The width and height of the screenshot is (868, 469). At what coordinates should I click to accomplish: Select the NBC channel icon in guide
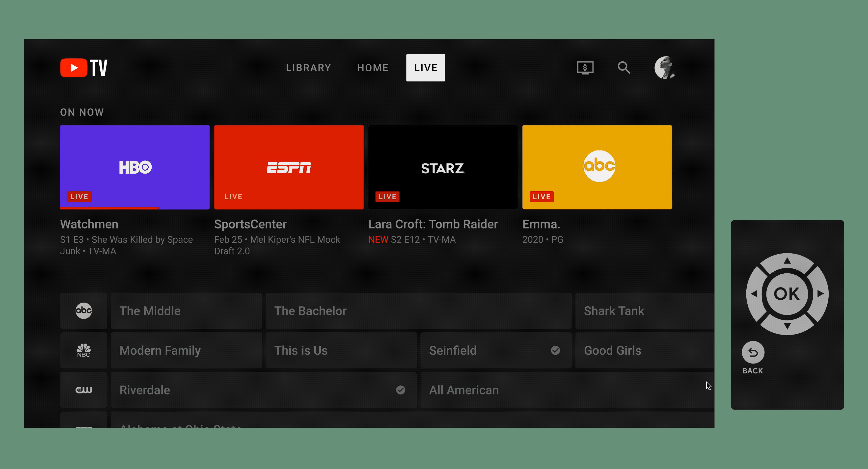[83, 350]
